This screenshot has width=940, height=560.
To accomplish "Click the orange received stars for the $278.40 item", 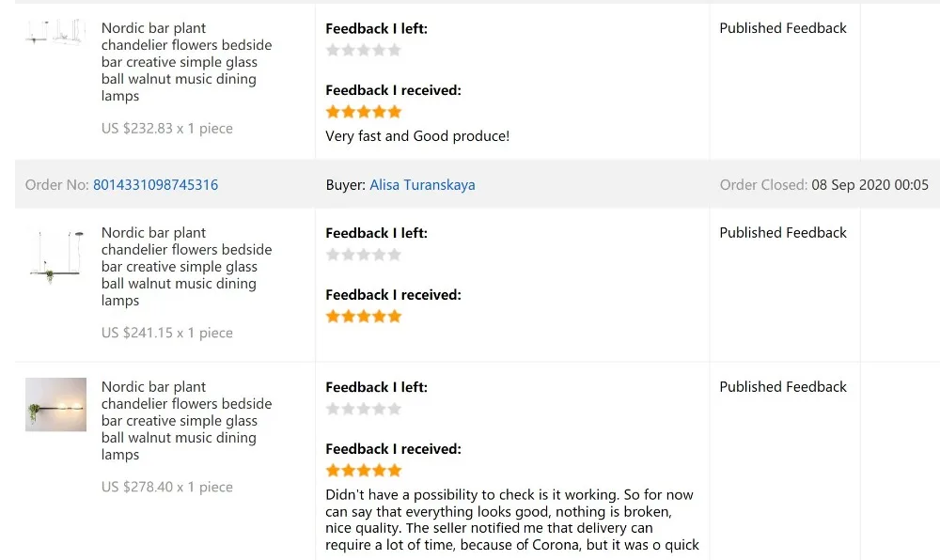I will [x=363, y=471].
